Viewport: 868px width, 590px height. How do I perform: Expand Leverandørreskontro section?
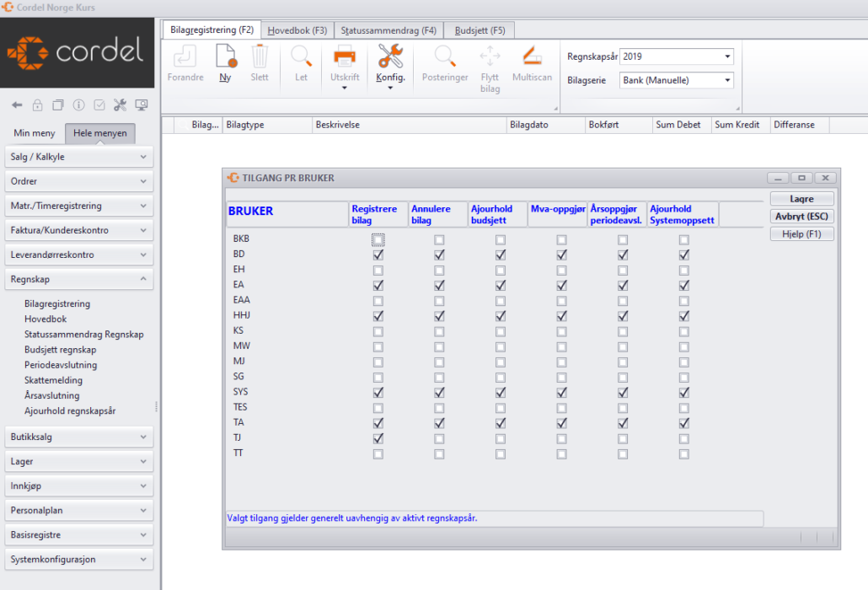point(78,255)
